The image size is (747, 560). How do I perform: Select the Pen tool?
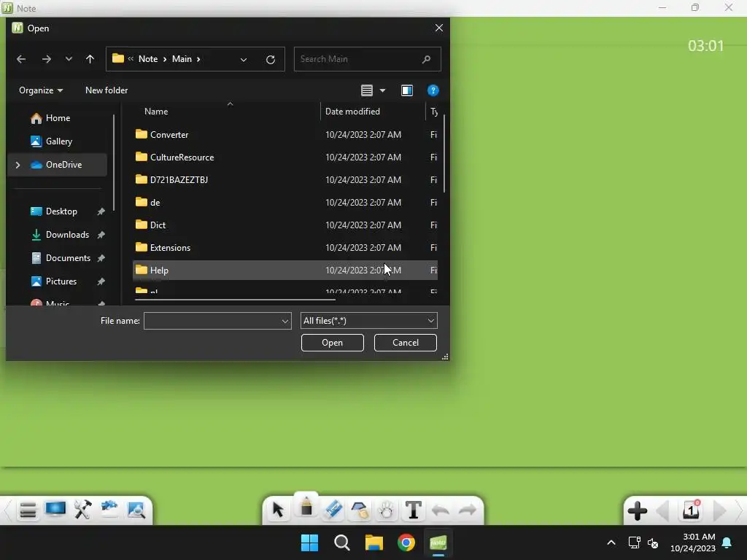pyautogui.click(x=306, y=507)
